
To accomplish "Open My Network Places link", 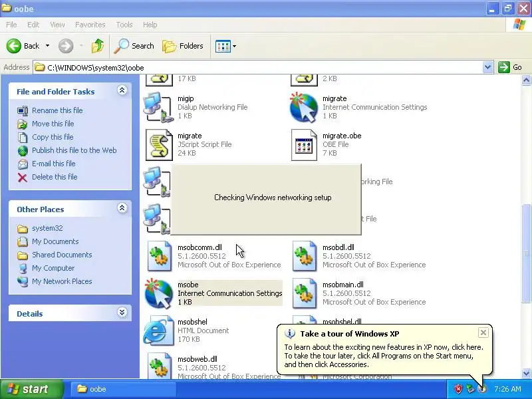I will [x=62, y=281].
